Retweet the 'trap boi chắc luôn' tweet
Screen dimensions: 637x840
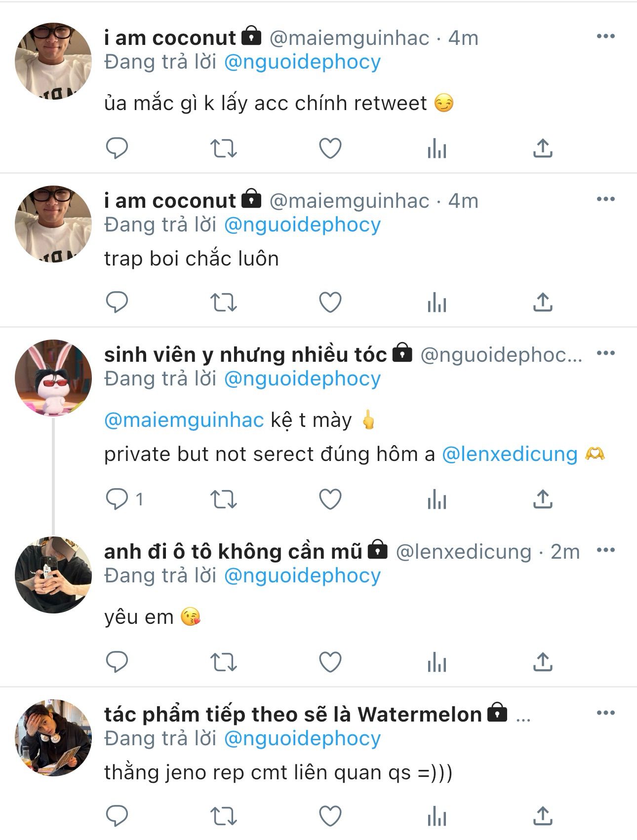(224, 303)
